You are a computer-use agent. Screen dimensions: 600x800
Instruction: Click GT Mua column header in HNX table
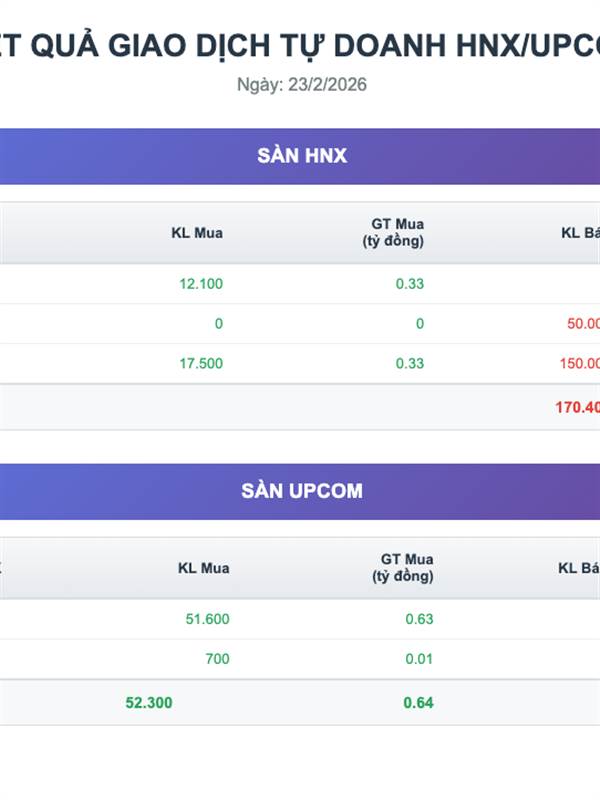(397, 232)
